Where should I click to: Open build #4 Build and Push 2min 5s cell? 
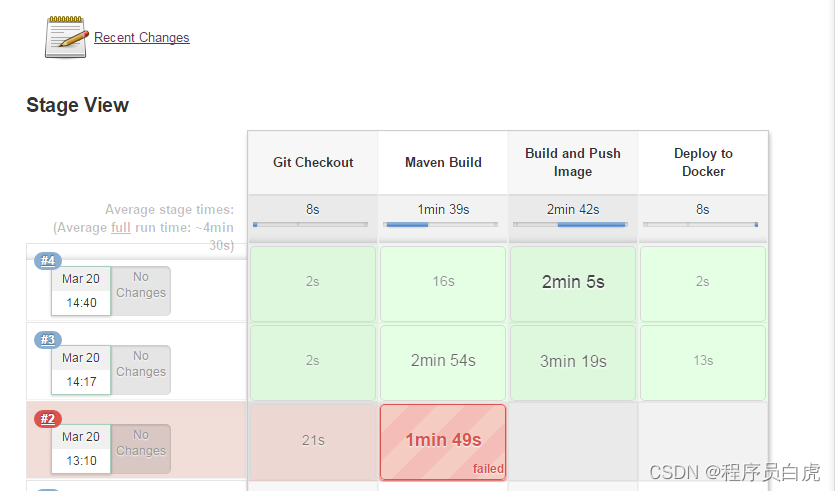[x=573, y=283]
